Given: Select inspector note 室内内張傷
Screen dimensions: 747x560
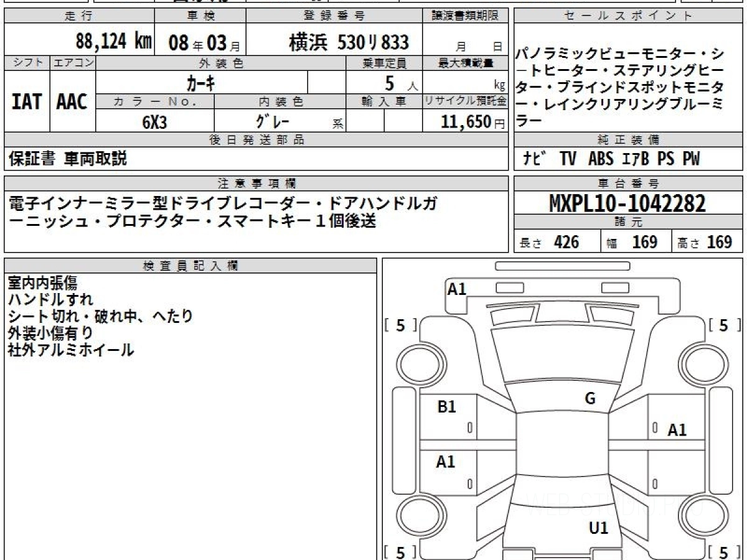Looking at the screenshot, I should click(42, 284).
